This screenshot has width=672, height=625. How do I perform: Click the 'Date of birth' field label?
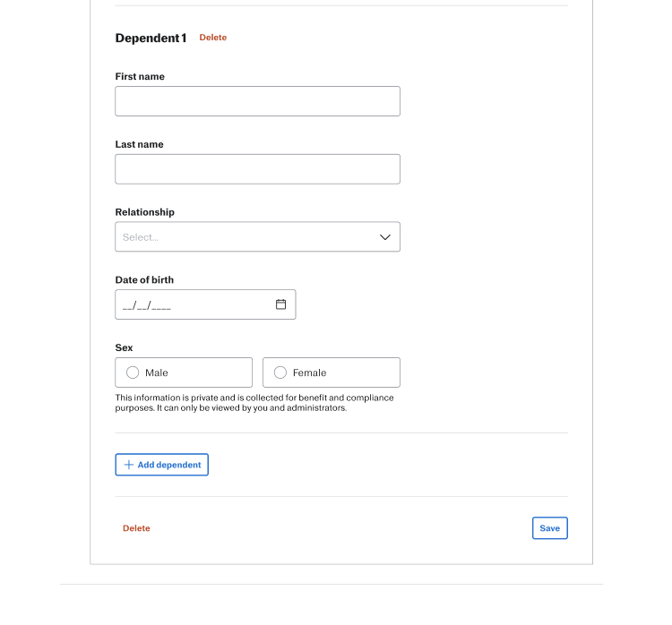click(144, 280)
